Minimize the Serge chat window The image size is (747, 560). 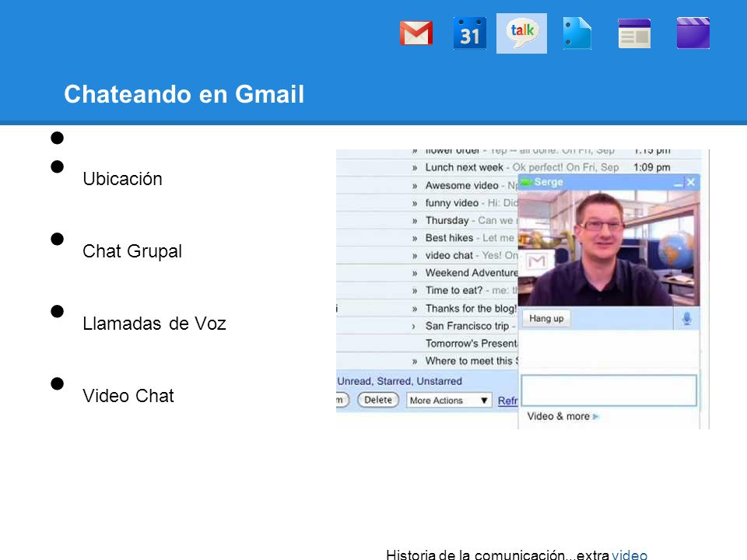pyautogui.click(x=678, y=182)
